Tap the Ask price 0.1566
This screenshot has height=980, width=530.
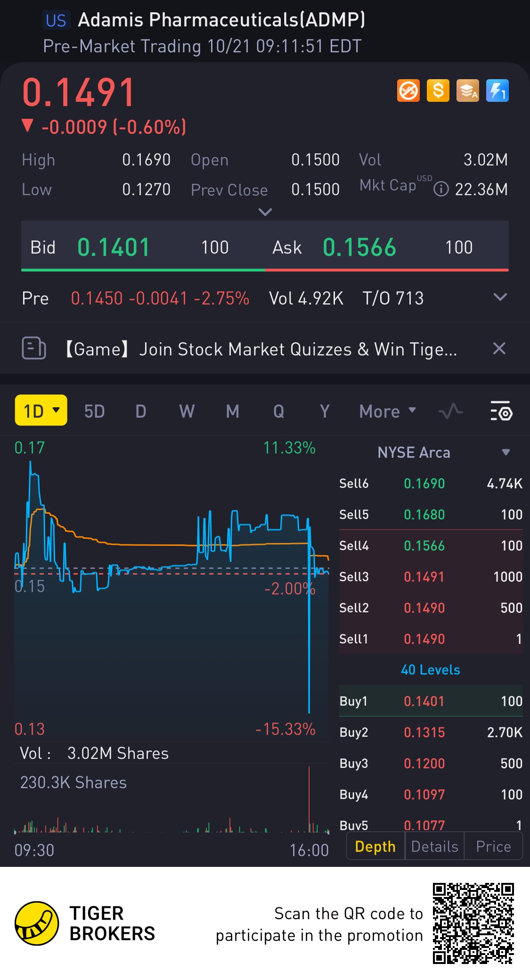click(x=359, y=247)
